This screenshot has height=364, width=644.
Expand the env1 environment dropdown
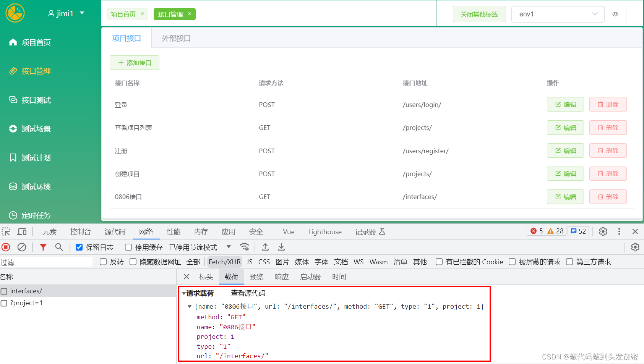click(x=558, y=14)
